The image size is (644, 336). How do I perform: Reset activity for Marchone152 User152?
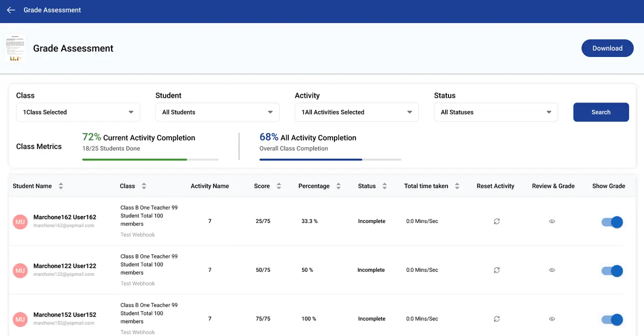coord(497,319)
